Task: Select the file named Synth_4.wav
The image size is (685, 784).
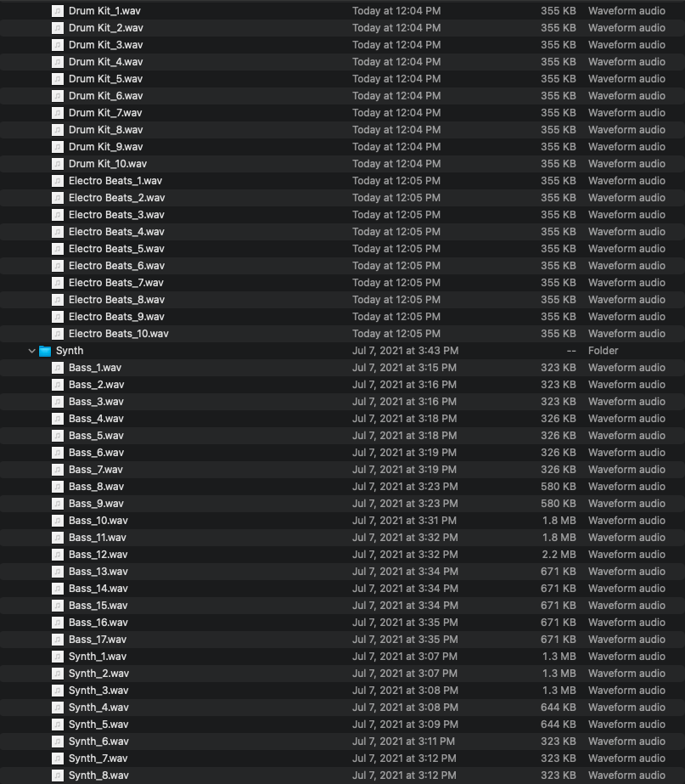Action: tap(98, 708)
